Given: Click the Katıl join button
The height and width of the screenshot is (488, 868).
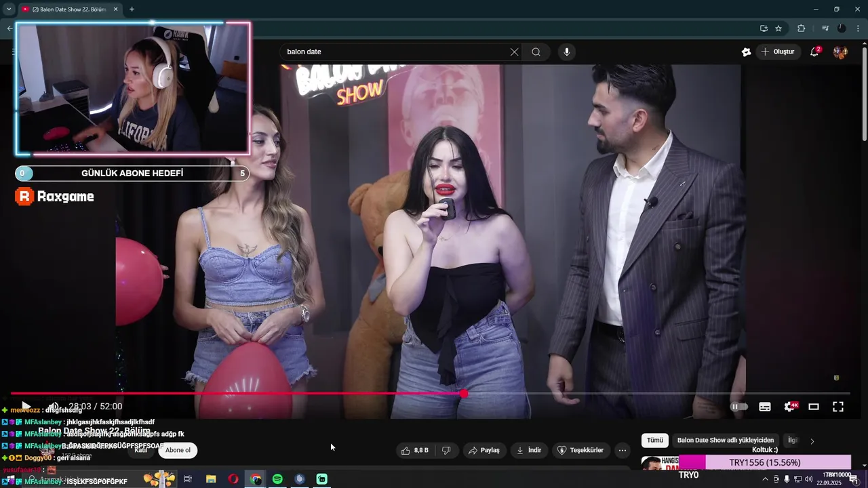Looking at the screenshot, I should click(x=140, y=450).
